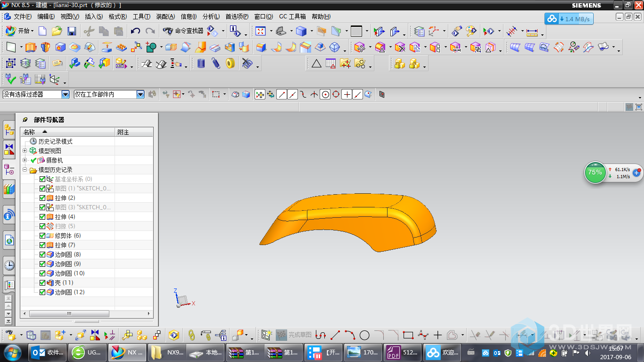The width and height of the screenshot is (644, 362).
Task: Expand the 摄像机 tree node
Action: click(x=25, y=160)
